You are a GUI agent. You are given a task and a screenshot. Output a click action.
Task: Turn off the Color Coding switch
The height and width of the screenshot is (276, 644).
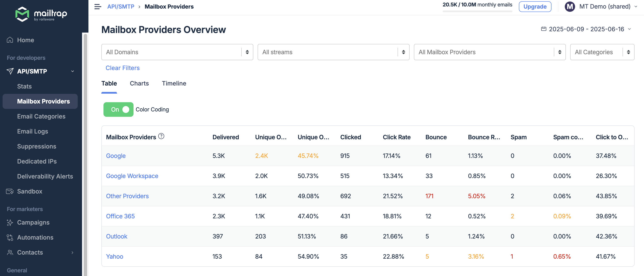(118, 109)
